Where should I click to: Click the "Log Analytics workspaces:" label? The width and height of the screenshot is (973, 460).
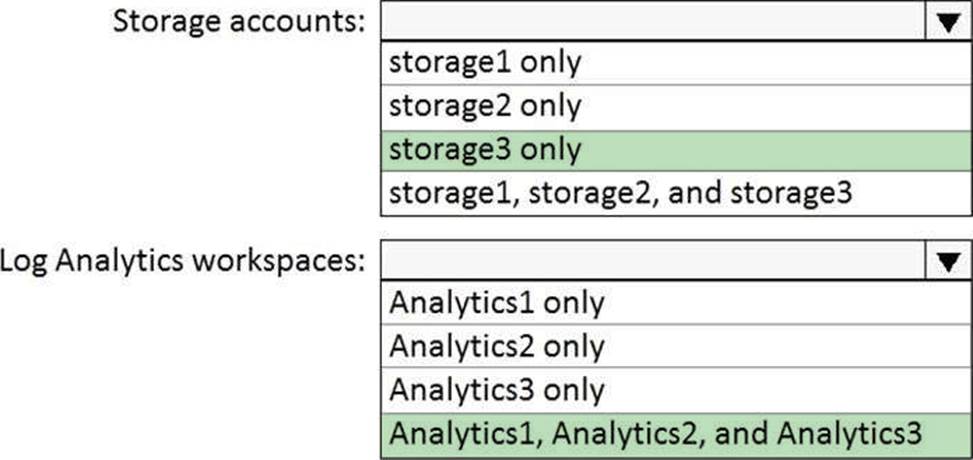pyautogui.click(x=183, y=261)
